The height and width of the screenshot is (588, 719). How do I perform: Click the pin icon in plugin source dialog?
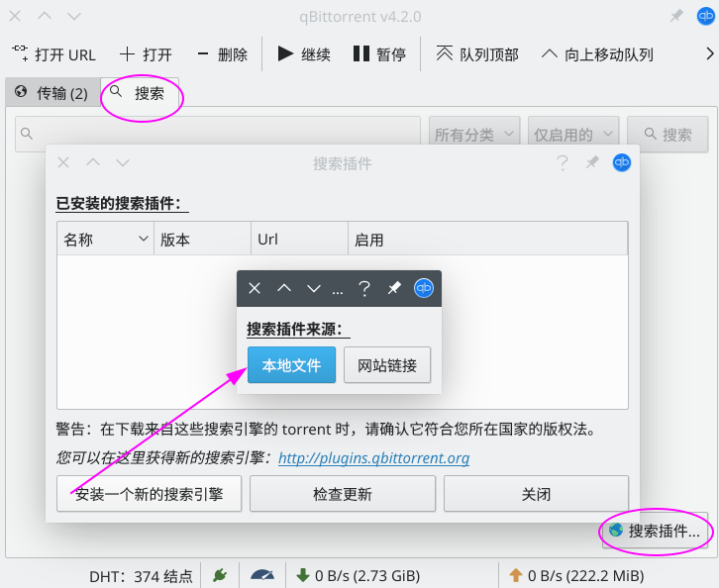coord(394,288)
